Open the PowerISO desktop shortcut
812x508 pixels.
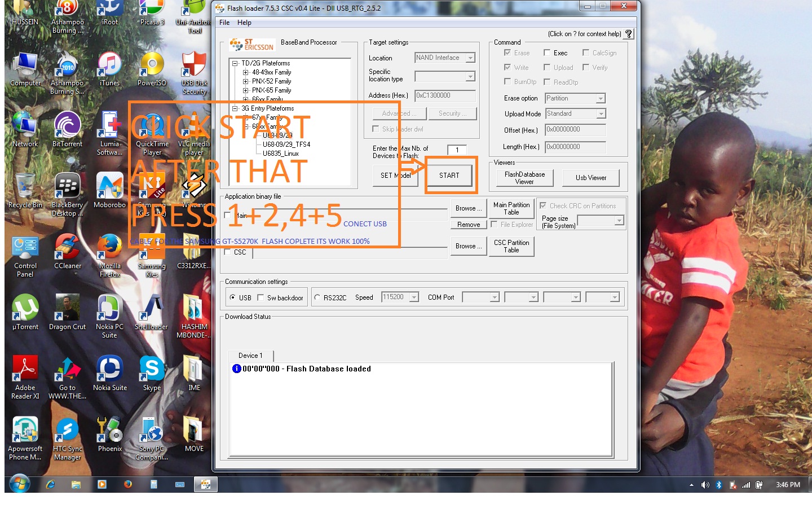click(x=152, y=69)
